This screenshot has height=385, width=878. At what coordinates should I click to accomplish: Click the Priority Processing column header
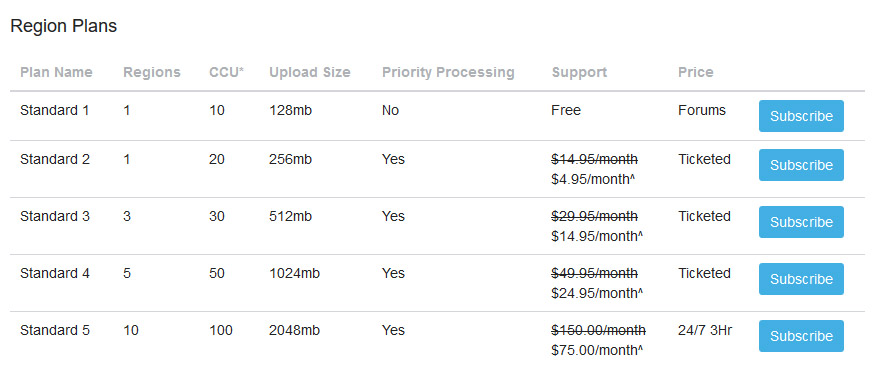click(448, 73)
